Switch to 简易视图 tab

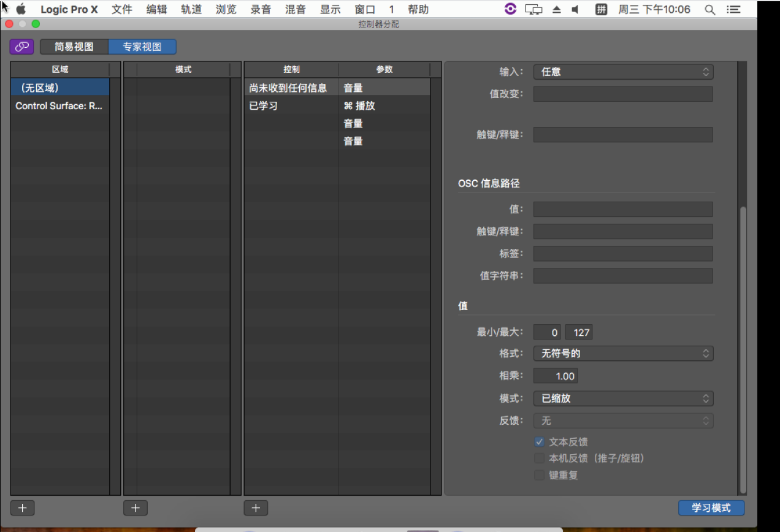click(74, 47)
